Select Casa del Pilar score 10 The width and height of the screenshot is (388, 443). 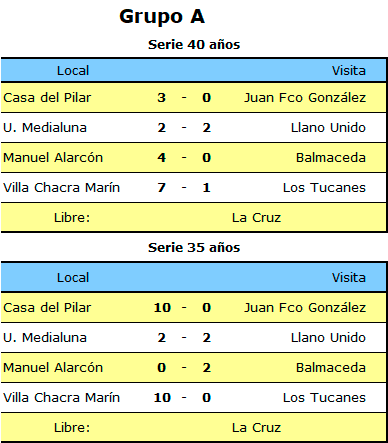tap(162, 308)
